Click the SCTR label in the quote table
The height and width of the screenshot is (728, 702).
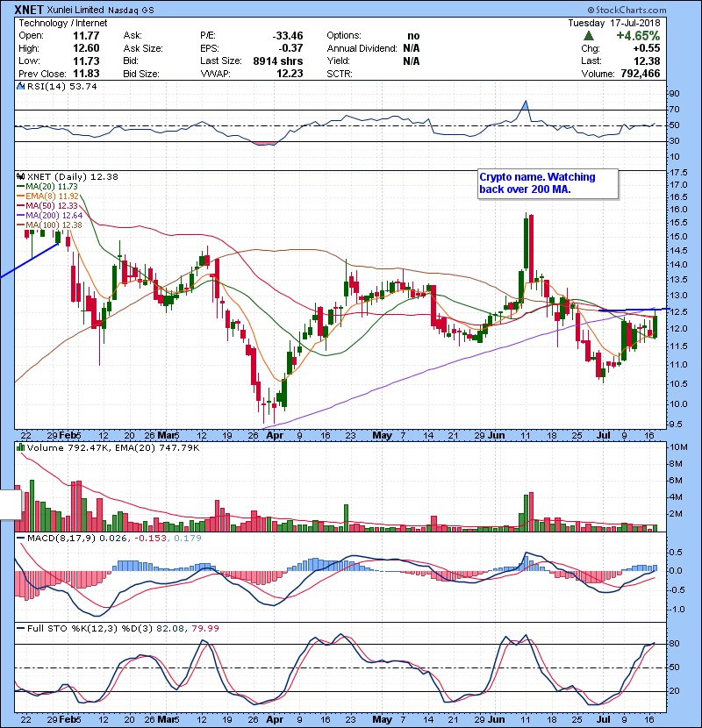point(339,74)
